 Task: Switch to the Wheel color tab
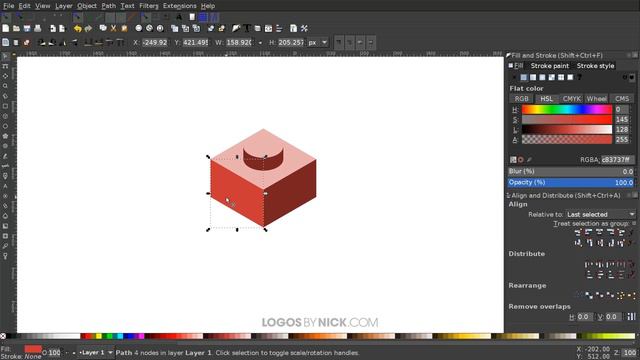(x=596, y=99)
